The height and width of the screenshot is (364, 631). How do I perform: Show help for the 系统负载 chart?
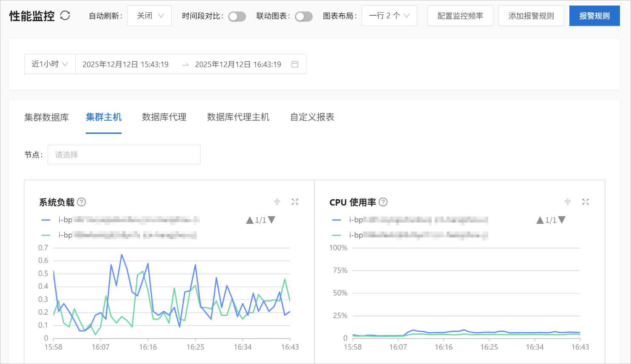coord(82,202)
